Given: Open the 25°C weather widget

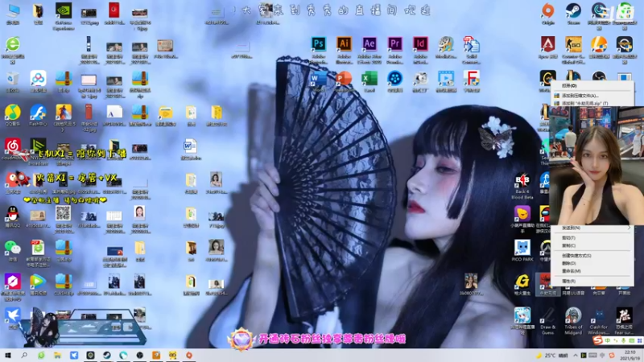Looking at the screenshot, I should click(x=552, y=356).
